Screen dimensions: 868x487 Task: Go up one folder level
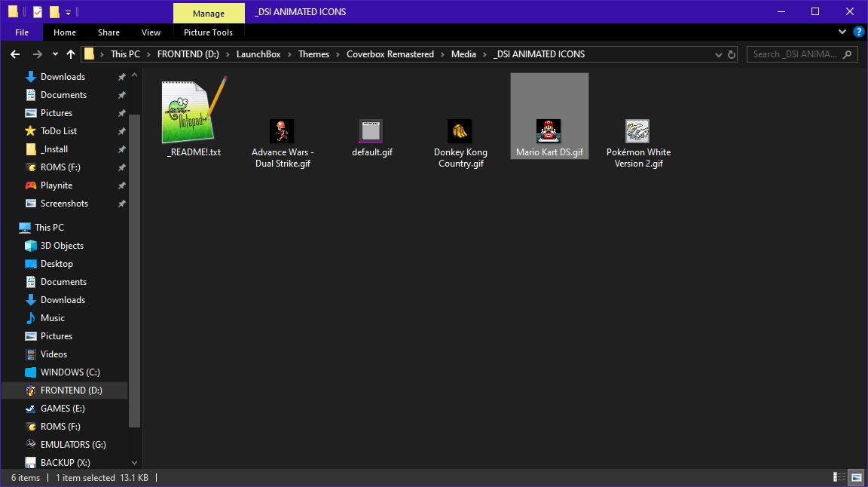pos(71,54)
